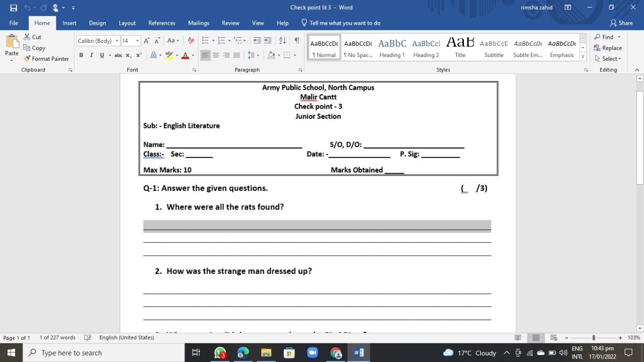Click the zoom in plus button
644x362 pixels.
(x=620, y=338)
